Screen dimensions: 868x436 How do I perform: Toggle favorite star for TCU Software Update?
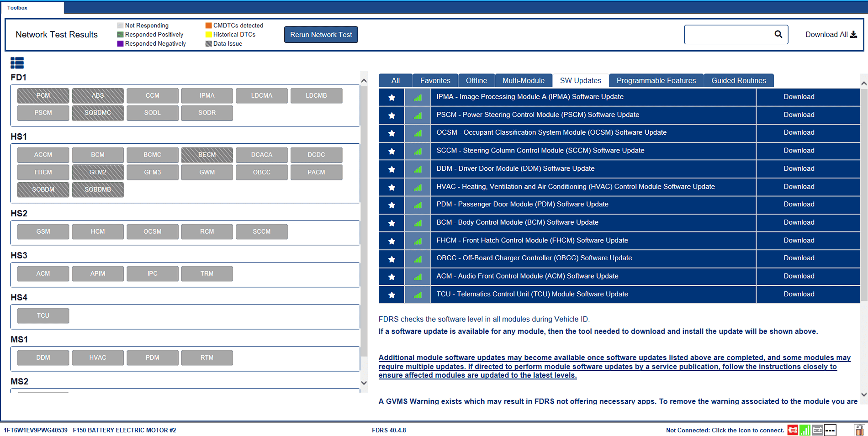click(392, 295)
